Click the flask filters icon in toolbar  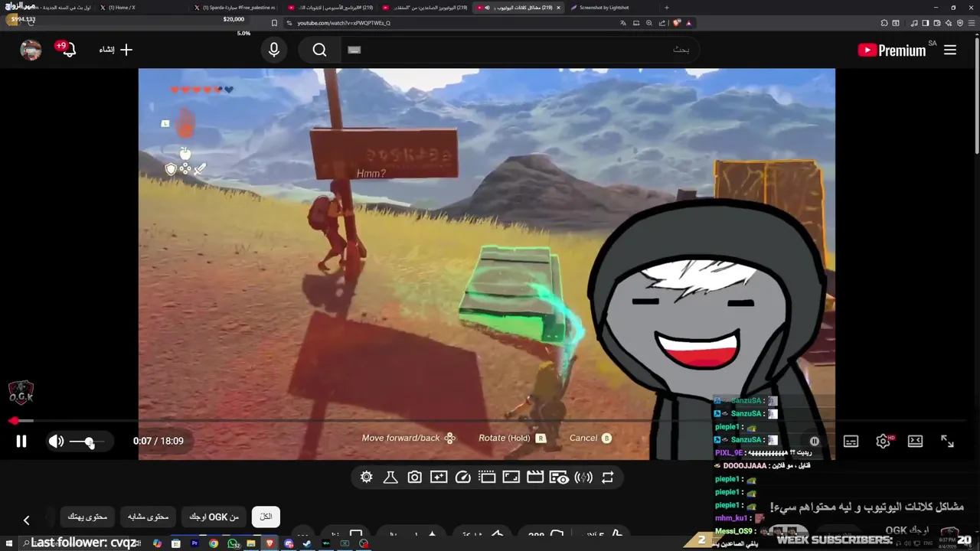coord(390,477)
